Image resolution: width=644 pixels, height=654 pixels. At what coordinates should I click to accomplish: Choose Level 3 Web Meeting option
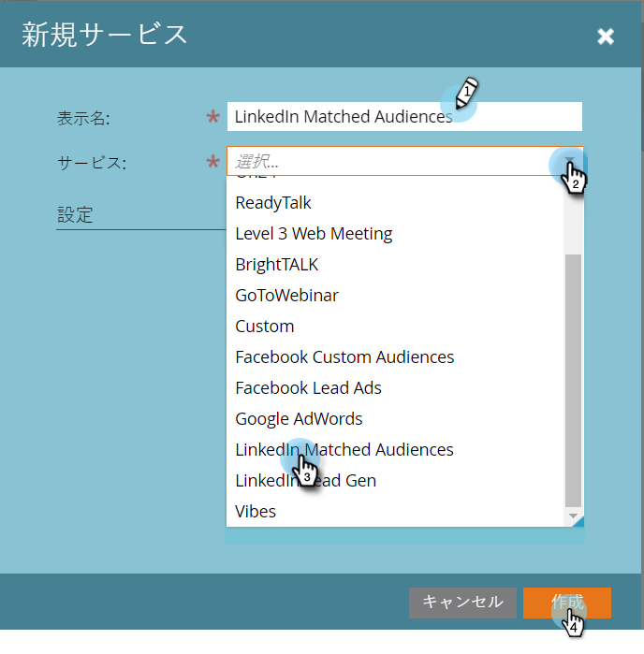pos(395,234)
